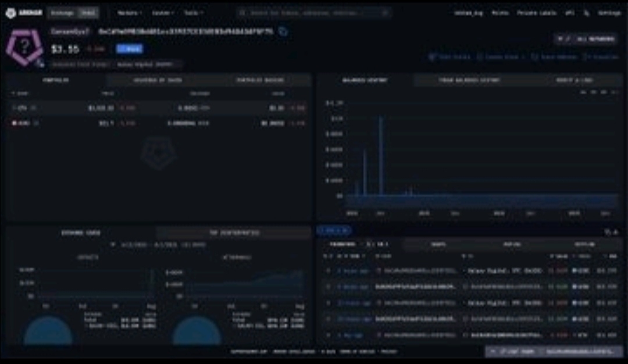The width and height of the screenshot is (628, 364).
Task: Open the Portfolio Archive tab
Action: coord(260,80)
